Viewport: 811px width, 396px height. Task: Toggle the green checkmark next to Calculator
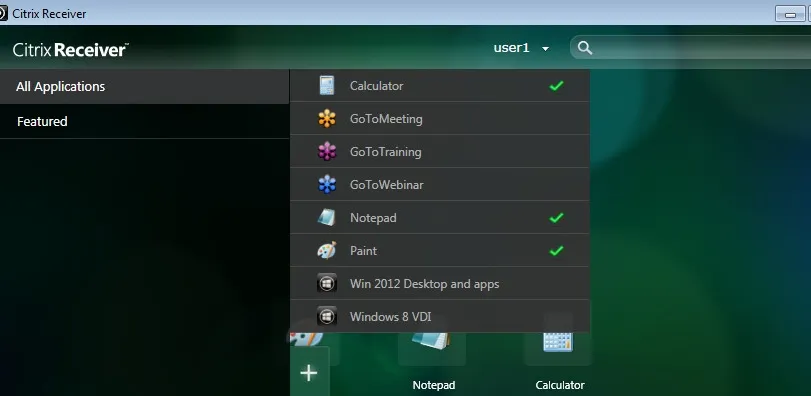pos(557,86)
